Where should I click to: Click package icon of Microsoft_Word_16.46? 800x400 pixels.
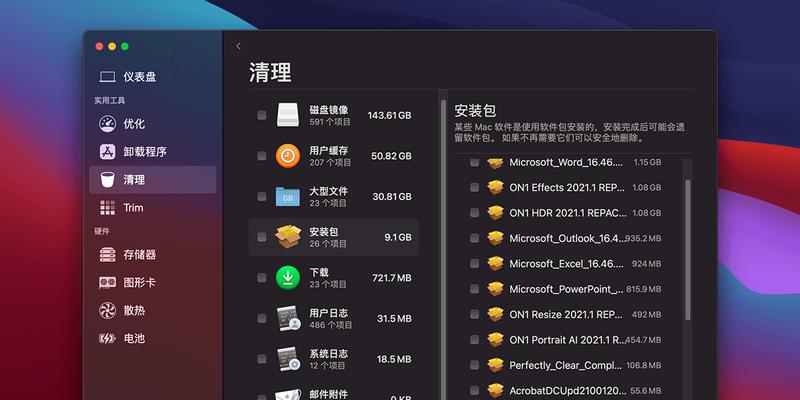click(495, 163)
